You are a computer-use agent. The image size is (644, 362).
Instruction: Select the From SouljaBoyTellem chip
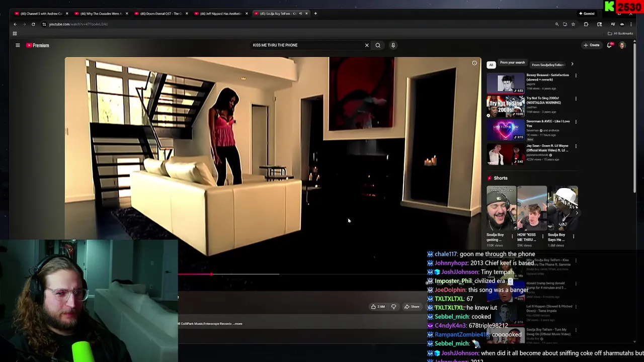click(x=548, y=65)
